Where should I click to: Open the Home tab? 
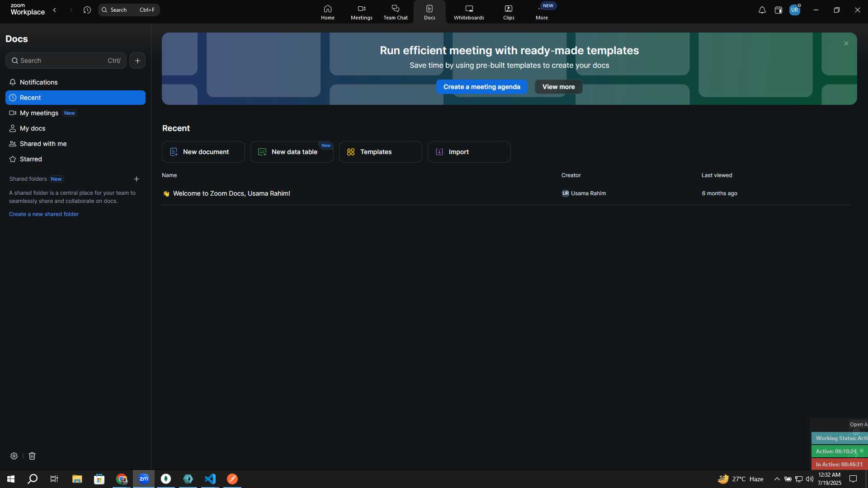click(328, 12)
